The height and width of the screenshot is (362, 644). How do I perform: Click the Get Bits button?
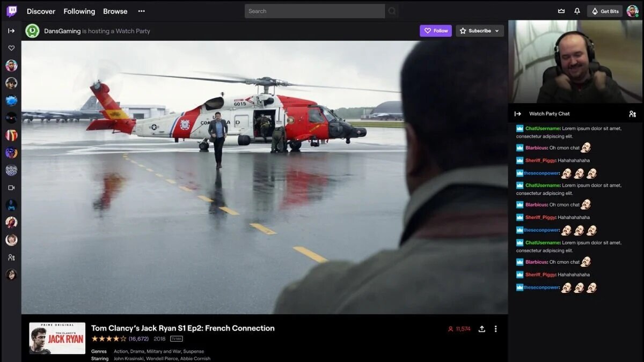pyautogui.click(x=605, y=11)
